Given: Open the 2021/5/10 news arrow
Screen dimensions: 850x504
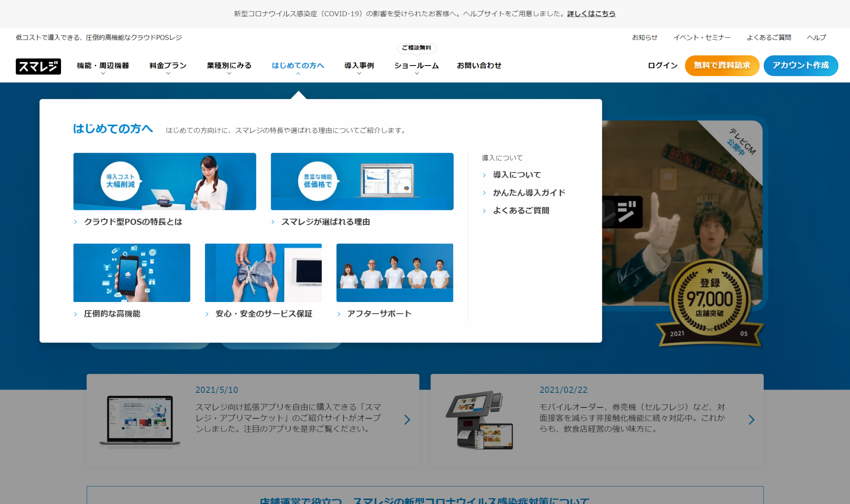Looking at the screenshot, I should tap(407, 420).
